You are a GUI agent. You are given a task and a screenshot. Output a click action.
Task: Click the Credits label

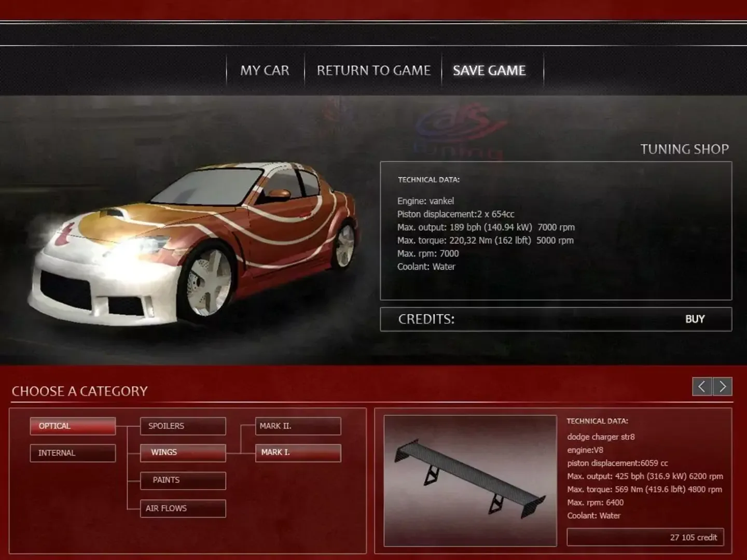click(426, 319)
